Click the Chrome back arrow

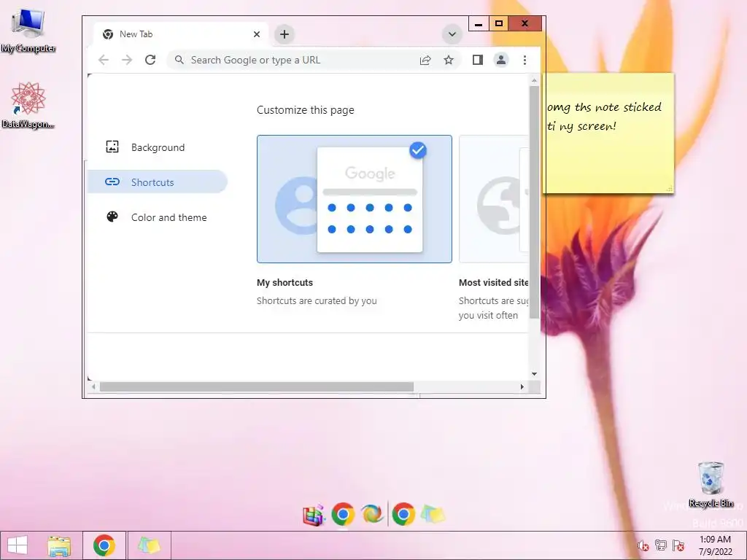[104, 60]
